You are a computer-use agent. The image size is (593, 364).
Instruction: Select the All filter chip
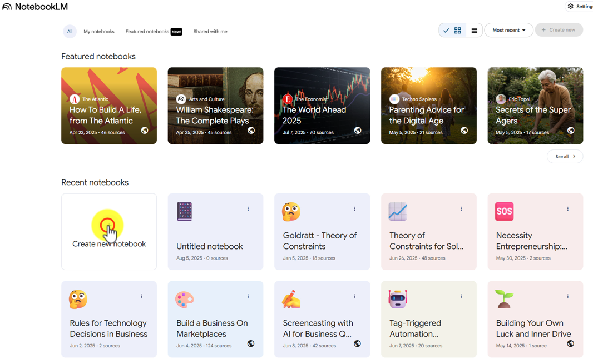click(x=70, y=31)
